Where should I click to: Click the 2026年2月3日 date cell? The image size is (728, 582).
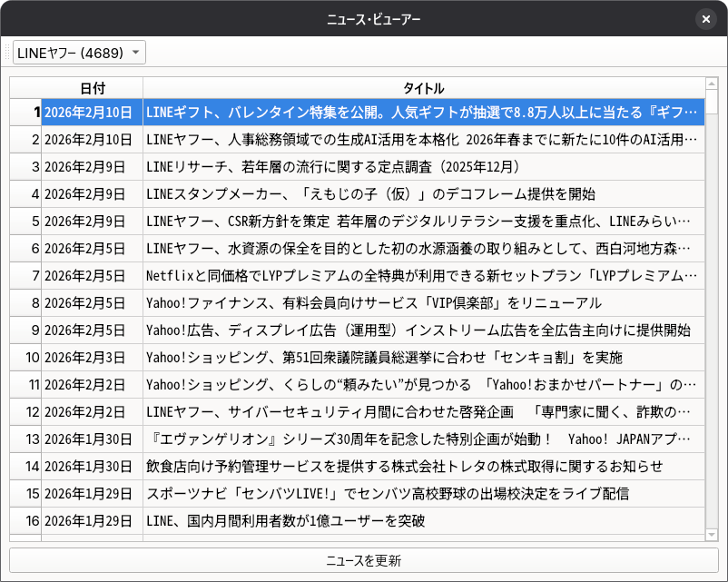tap(92, 358)
